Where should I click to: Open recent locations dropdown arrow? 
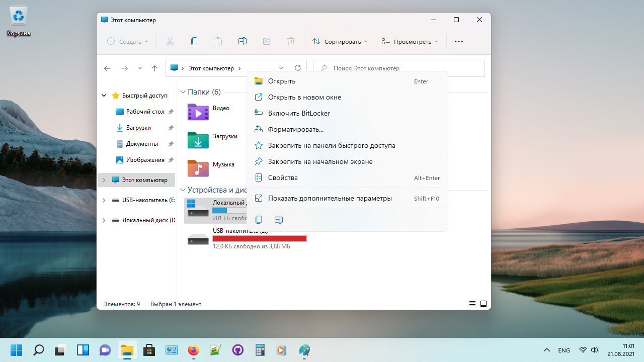pyautogui.click(x=140, y=68)
